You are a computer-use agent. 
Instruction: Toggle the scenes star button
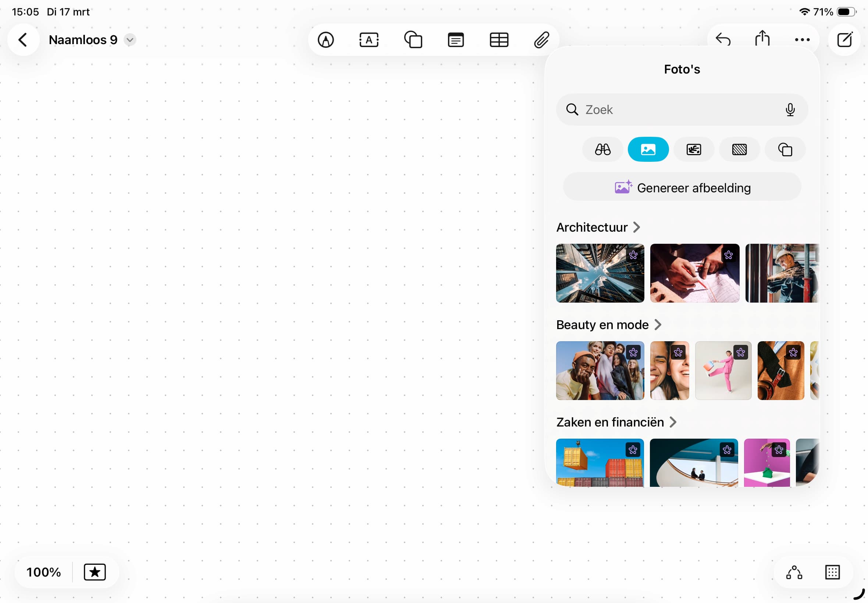click(95, 572)
